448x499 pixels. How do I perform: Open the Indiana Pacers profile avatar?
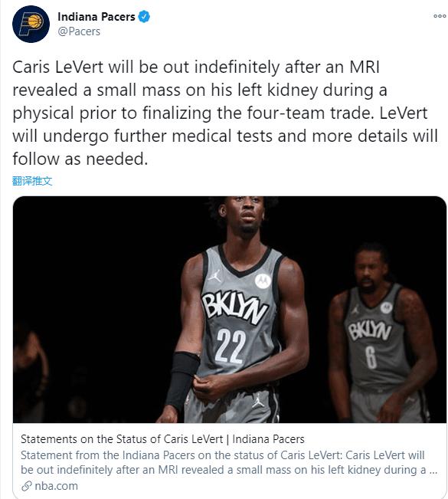[31, 24]
